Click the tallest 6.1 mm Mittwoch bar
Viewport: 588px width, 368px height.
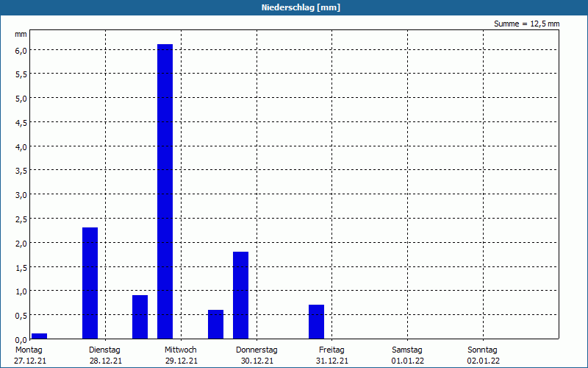165,191
